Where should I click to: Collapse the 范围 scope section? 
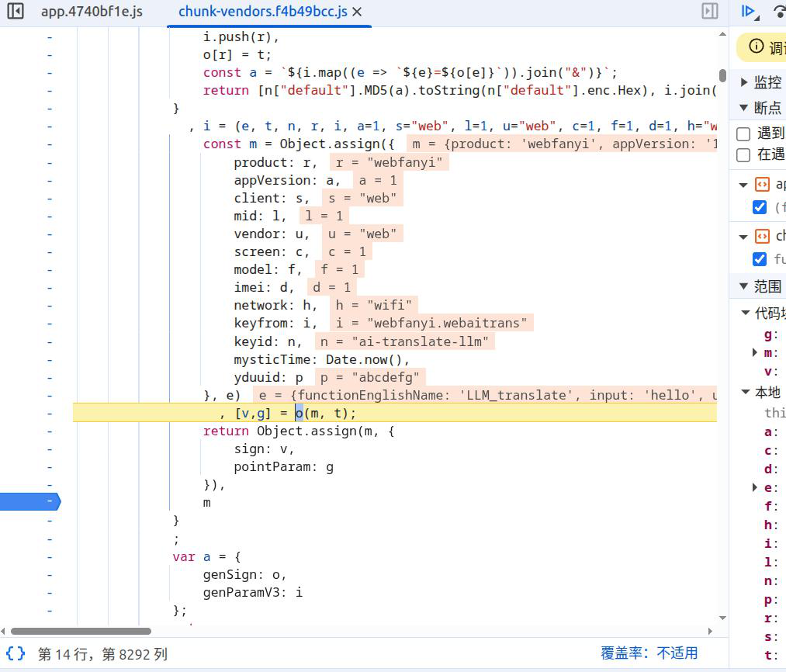744,286
